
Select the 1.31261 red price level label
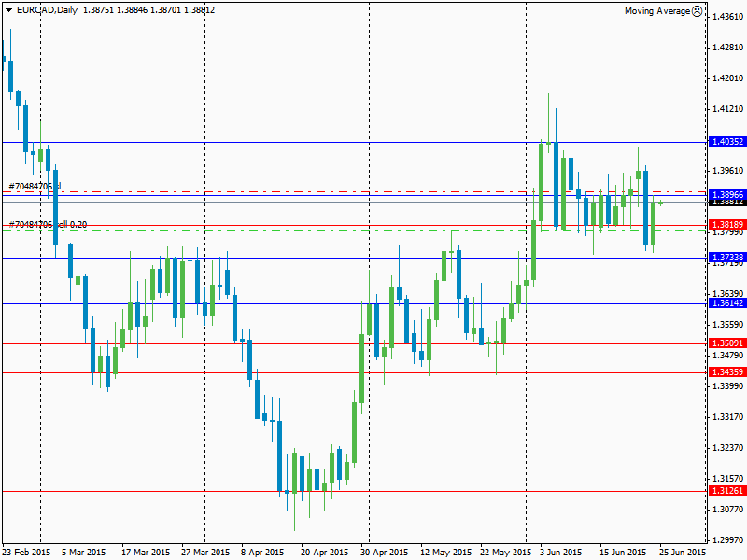click(x=727, y=491)
